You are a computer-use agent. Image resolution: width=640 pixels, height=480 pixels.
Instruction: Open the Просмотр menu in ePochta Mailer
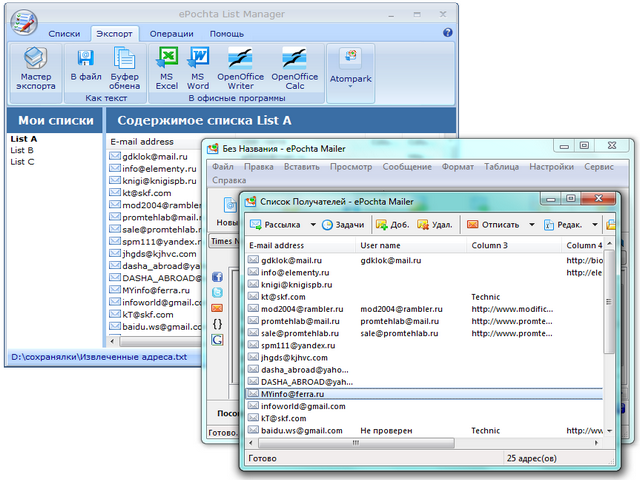351,167
